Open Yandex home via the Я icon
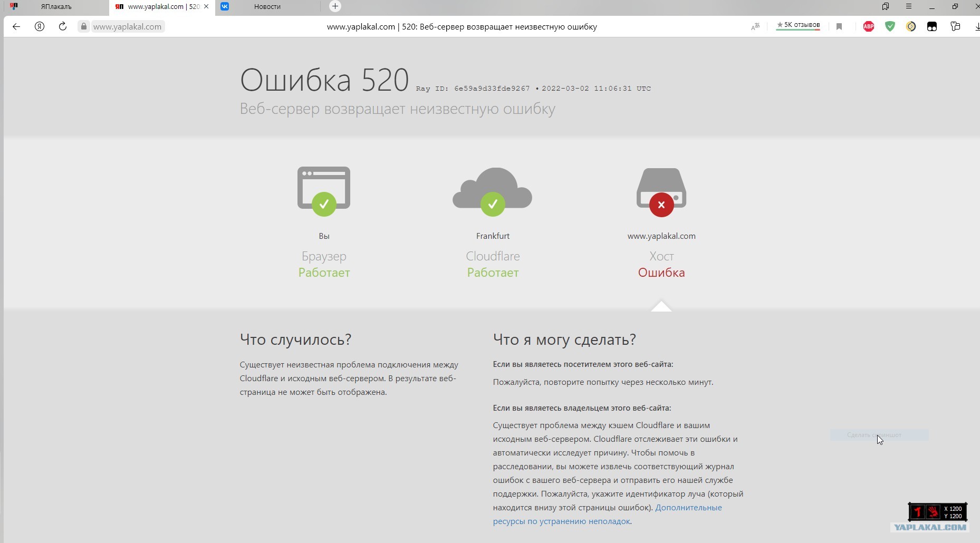This screenshot has width=980, height=543. (x=40, y=26)
